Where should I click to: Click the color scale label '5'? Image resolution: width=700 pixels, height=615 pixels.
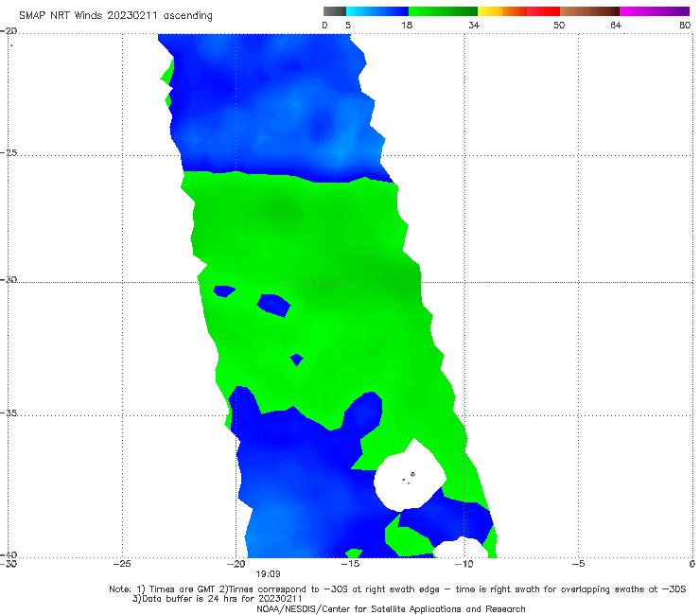(348, 26)
